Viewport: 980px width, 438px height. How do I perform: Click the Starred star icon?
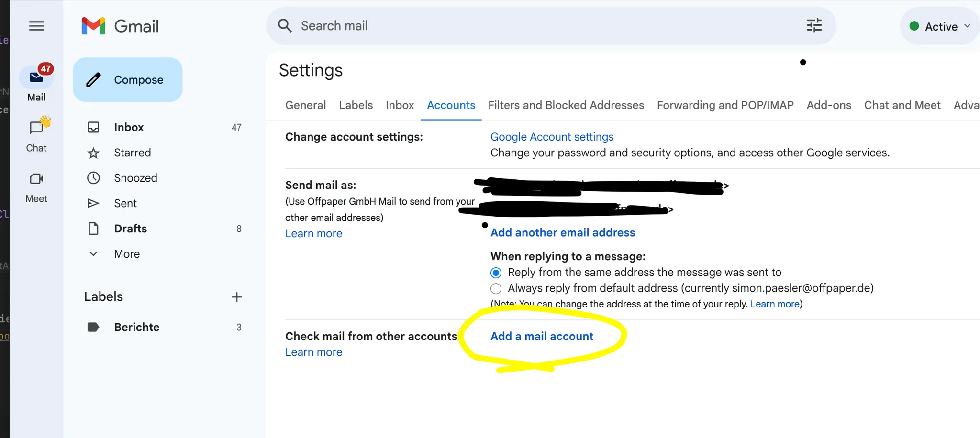93,153
